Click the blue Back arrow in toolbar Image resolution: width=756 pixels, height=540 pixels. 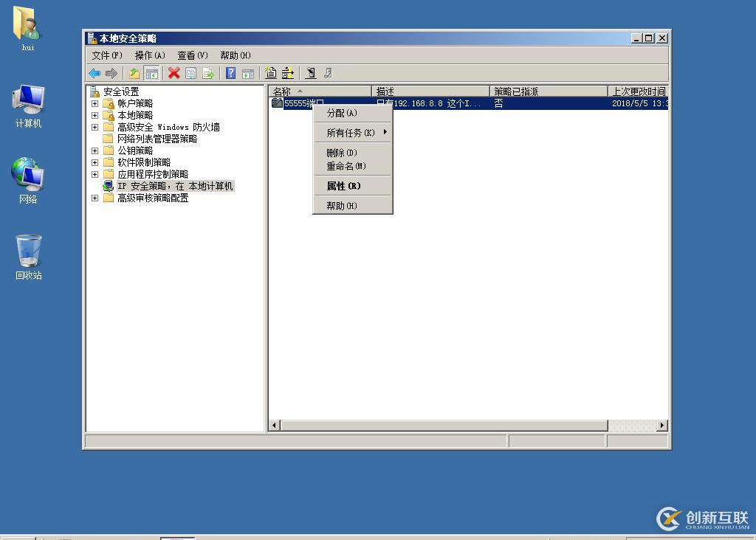point(94,73)
